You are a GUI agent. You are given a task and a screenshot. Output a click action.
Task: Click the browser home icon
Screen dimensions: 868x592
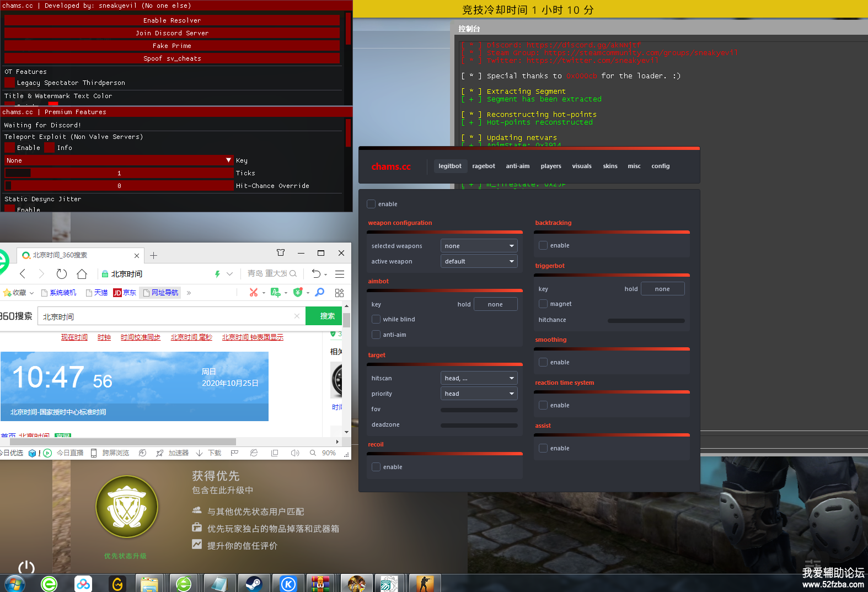click(x=82, y=274)
